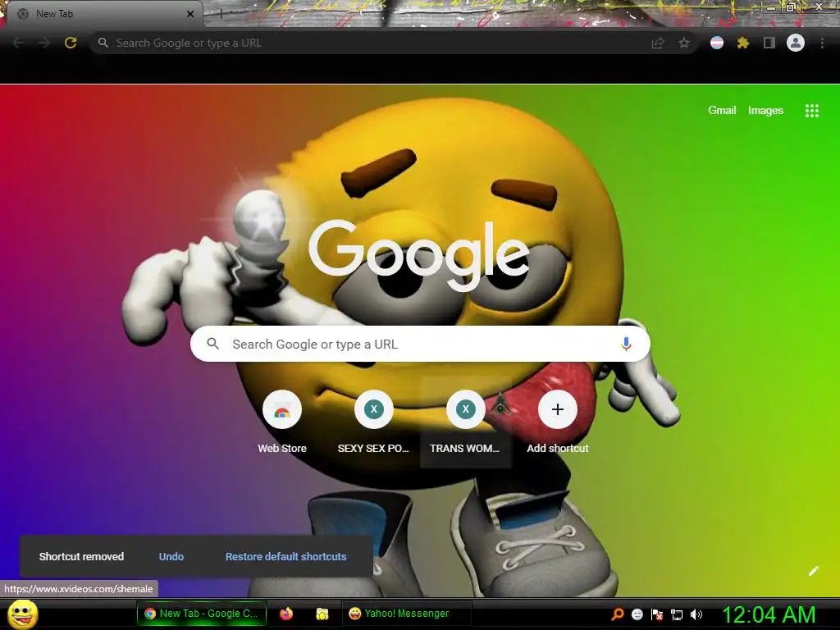
Task: Click the magnifier in Google search box
Action: click(212, 344)
